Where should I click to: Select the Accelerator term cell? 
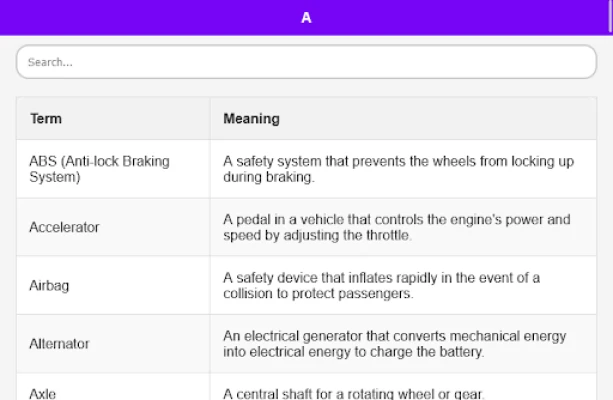coord(64,227)
